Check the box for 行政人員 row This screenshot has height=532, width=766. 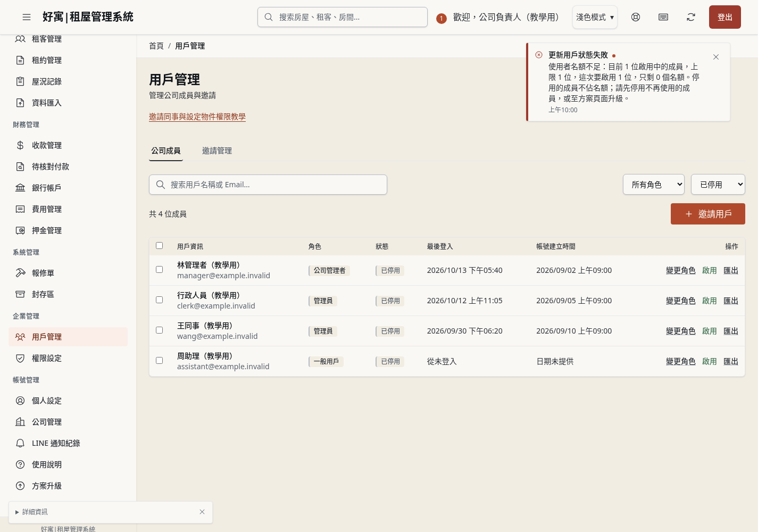click(159, 300)
